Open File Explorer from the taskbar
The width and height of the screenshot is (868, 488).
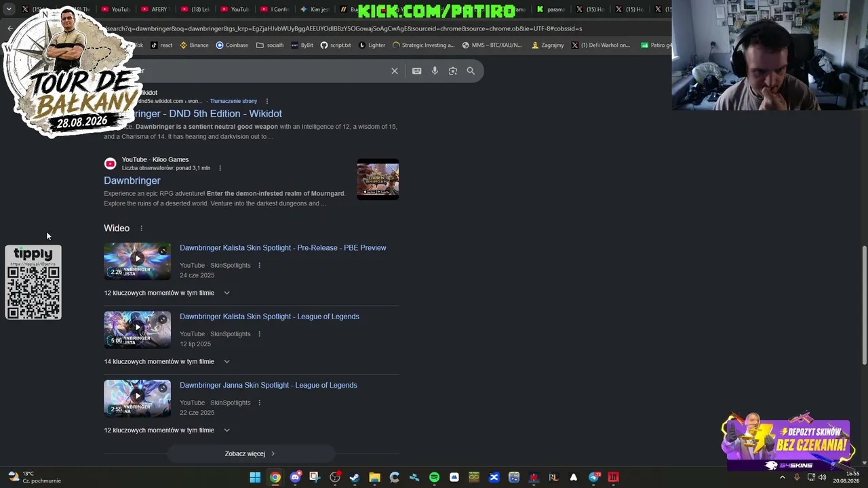[x=374, y=477]
